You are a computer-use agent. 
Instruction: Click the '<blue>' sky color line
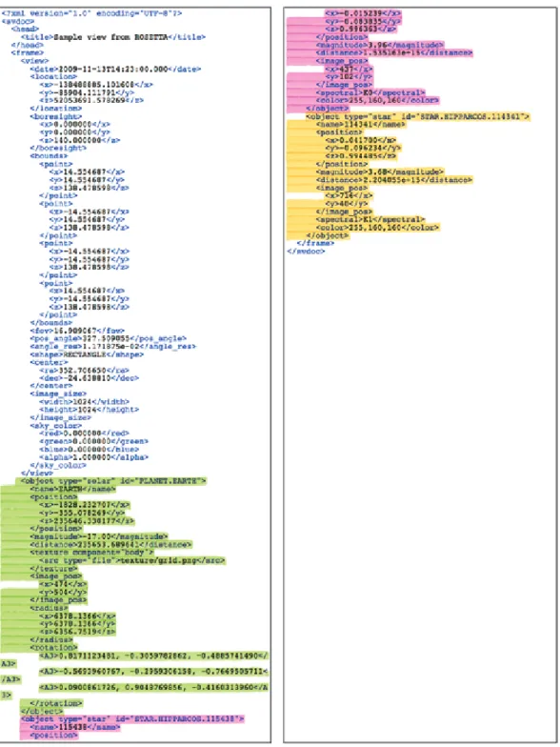[90, 450]
